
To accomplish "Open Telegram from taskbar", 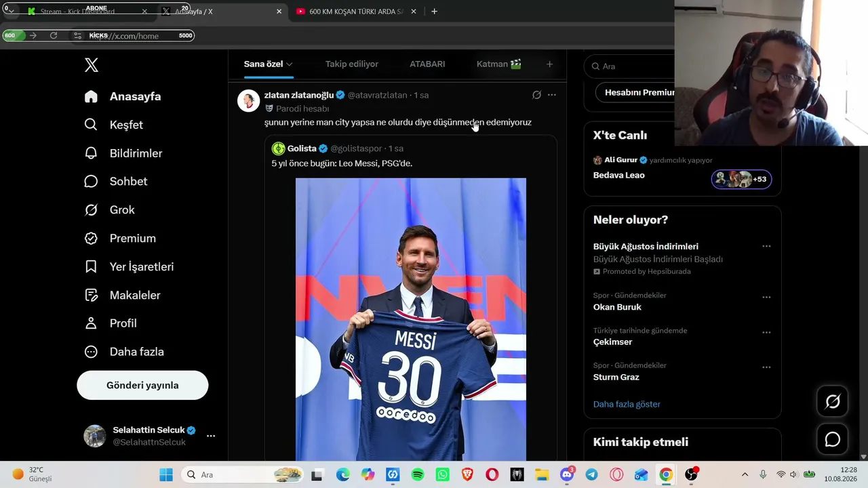I will (591, 475).
